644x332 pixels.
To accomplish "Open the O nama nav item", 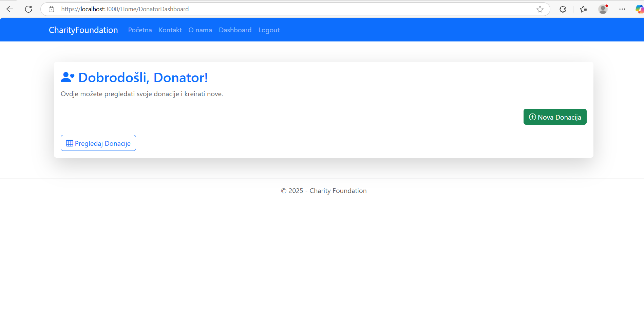I will click(200, 30).
